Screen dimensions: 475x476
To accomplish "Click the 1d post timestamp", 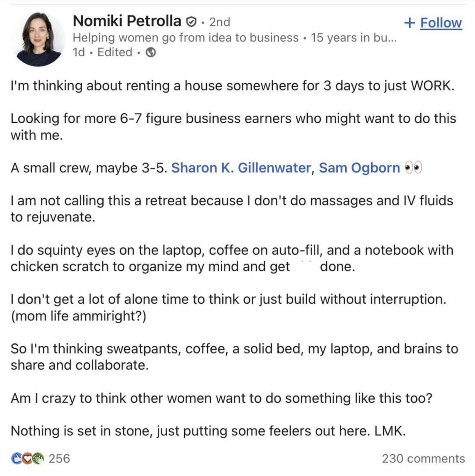I will point(79,52).
